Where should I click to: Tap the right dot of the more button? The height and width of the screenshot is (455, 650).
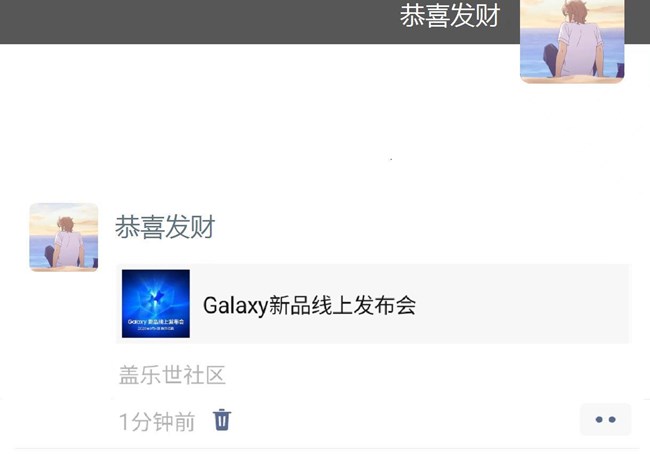point(612,419)
